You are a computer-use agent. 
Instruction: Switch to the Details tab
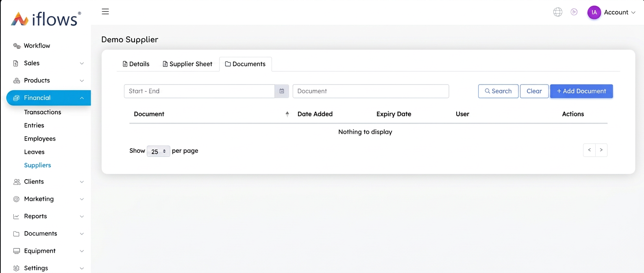click(136, 64)
